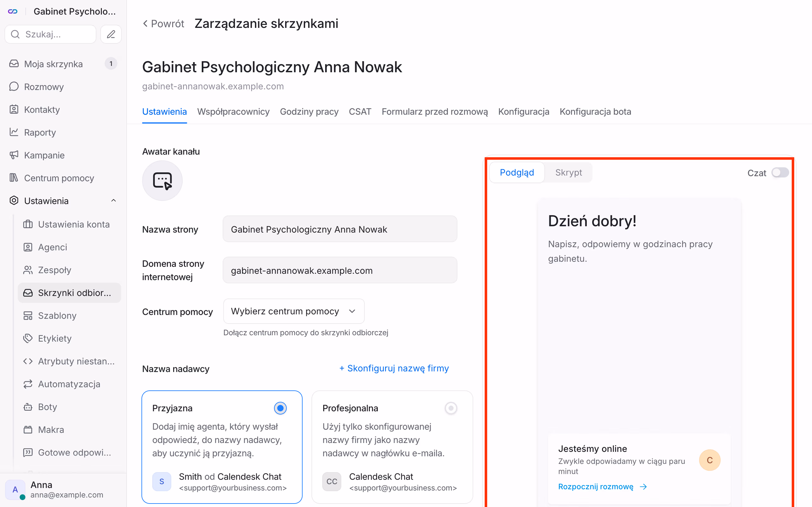Switch to the Skrypt tab
Screen dimensions: 812x507
point(568,172)
